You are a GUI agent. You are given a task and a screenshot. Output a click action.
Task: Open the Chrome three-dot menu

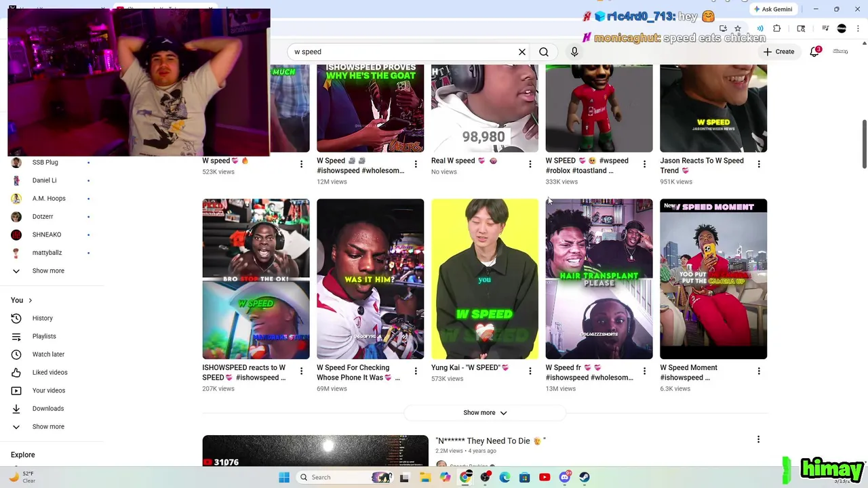pyautogui.click(x=857, y=28)
